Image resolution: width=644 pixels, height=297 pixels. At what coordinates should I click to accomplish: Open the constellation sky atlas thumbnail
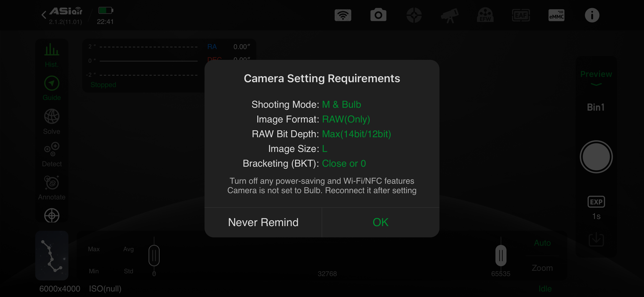(x=52, y=255)
